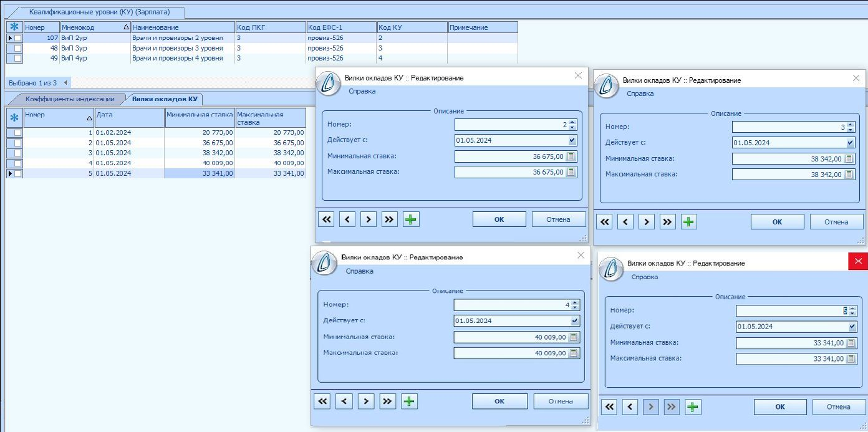Sort upper grid by Мнемокод column
Image resolution: width=868 pixels, height=432 pixels.
tap(95, 27)
